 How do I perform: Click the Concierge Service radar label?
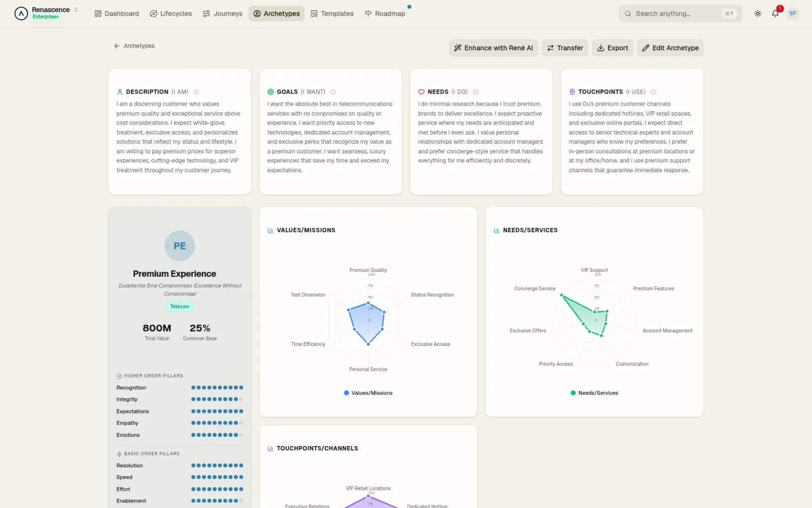(x=535, y=289)
